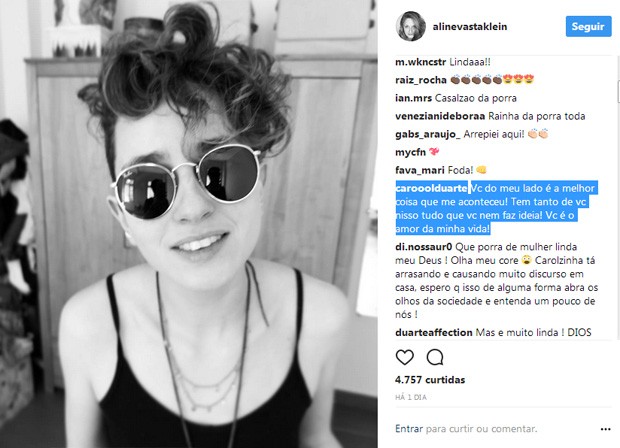The height and width of the screenshot is (448, 620).
Task: Go to mycfn's profile
Action: (x=410, y=152)
